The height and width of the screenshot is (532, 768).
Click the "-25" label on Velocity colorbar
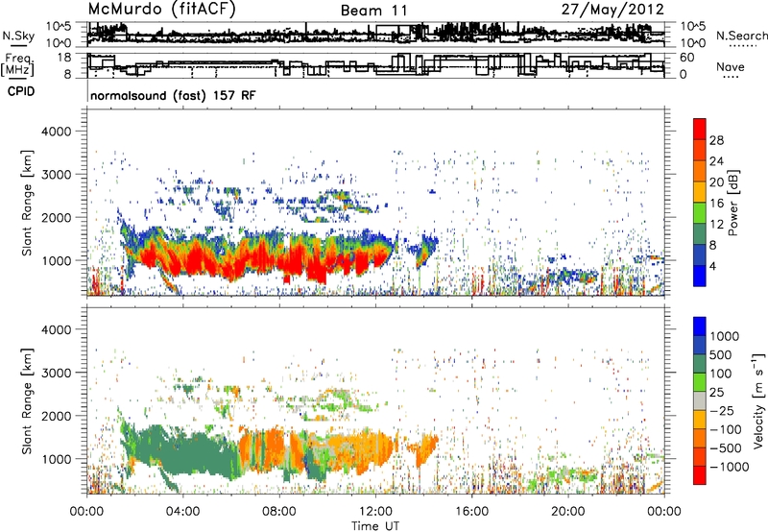coord(724,411)
